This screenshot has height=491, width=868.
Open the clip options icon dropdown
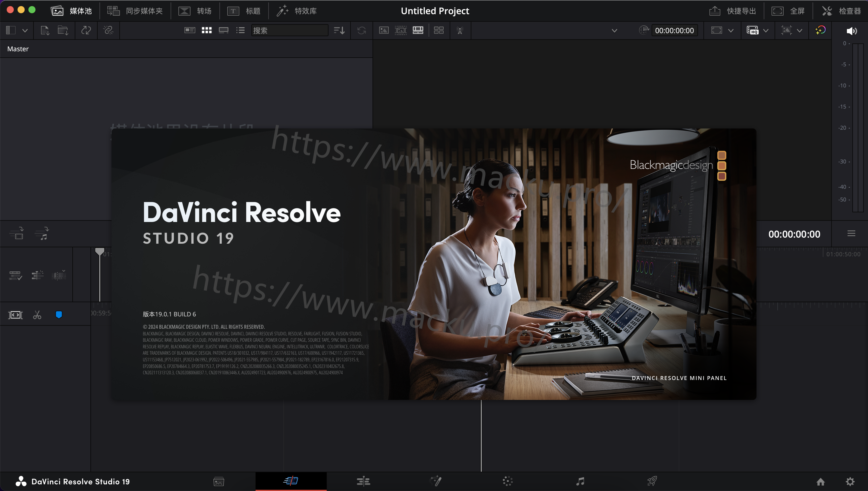(x=59, y=276)
